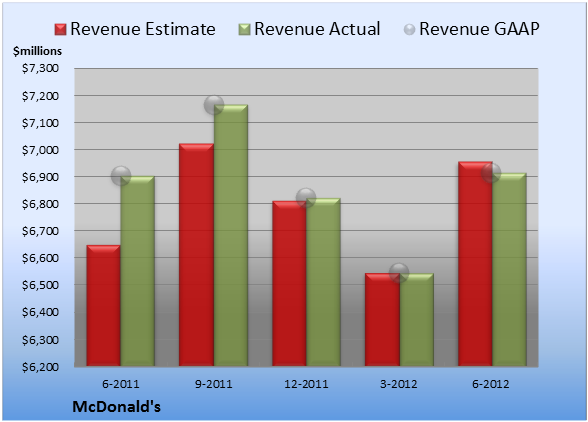Click the '$6,600' axis value

point(40,258)
